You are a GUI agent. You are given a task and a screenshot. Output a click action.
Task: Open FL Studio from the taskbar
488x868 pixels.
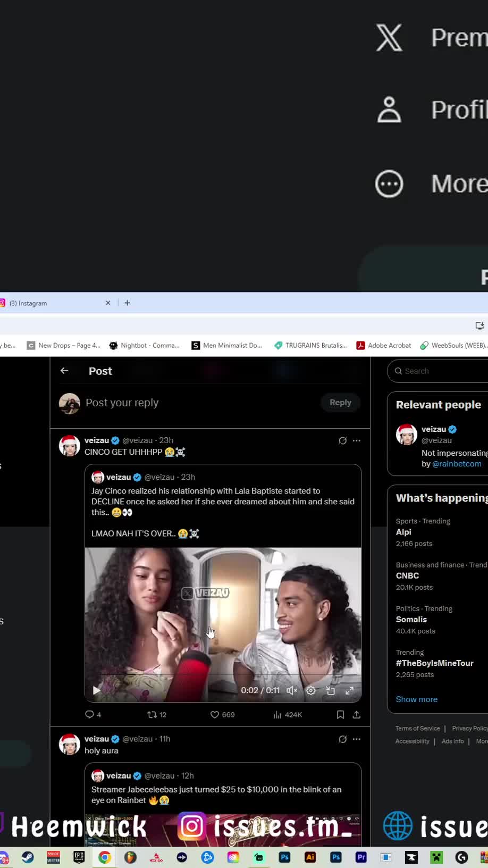pos(130,857)
